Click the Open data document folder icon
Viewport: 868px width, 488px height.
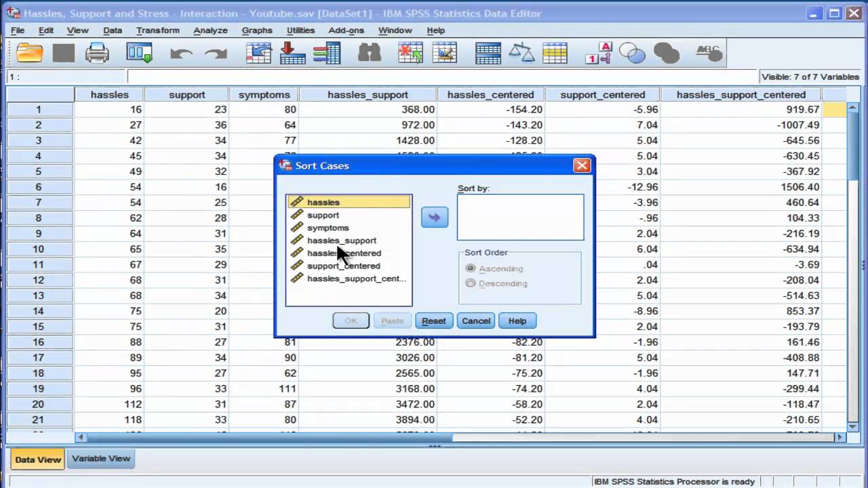[x=30, y=53]
